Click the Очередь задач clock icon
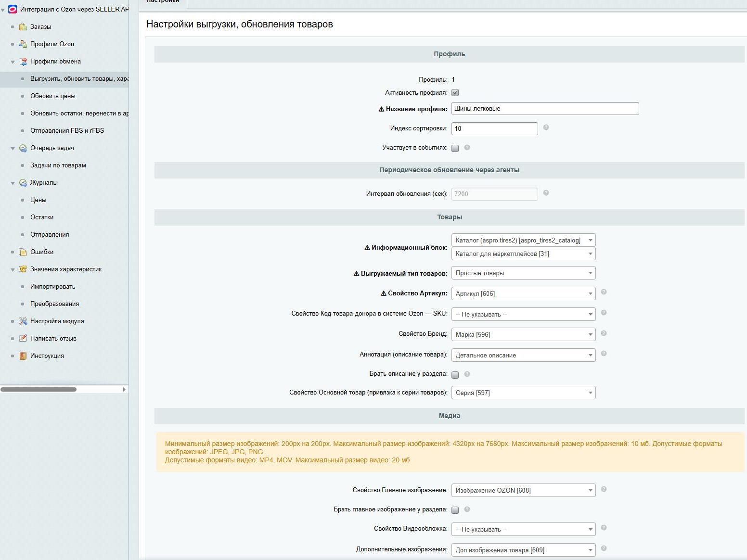Image resolution: width=747 pixels, height=560 pixels. 23,148
